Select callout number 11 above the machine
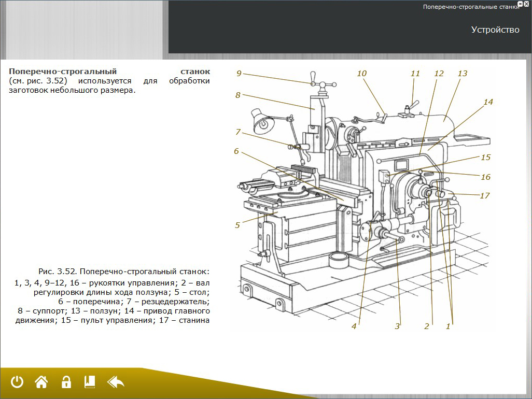This screenshot has height=399, width=532. coord(415,74)
